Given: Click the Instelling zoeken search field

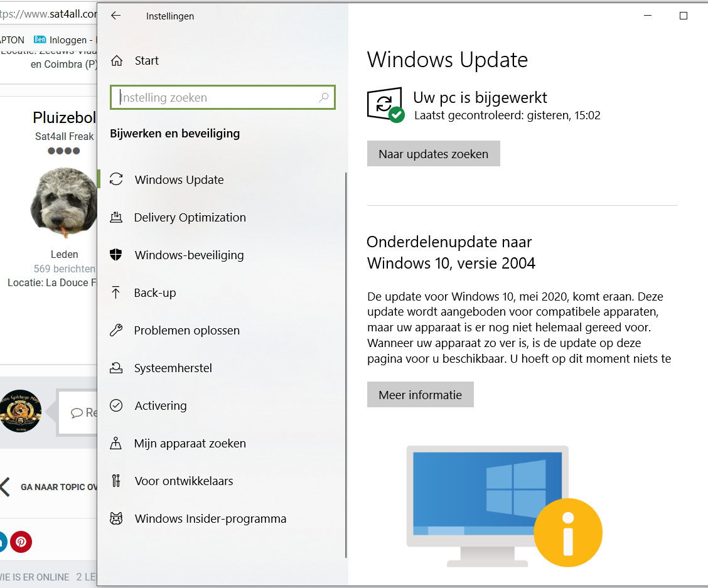Looking at the screenshot, I should [223, 97].
